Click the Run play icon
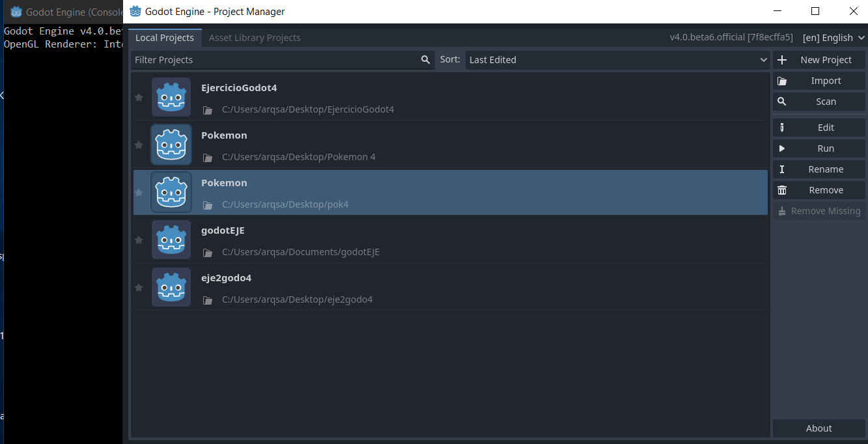868x444 pixels. (x=782, y=148)
